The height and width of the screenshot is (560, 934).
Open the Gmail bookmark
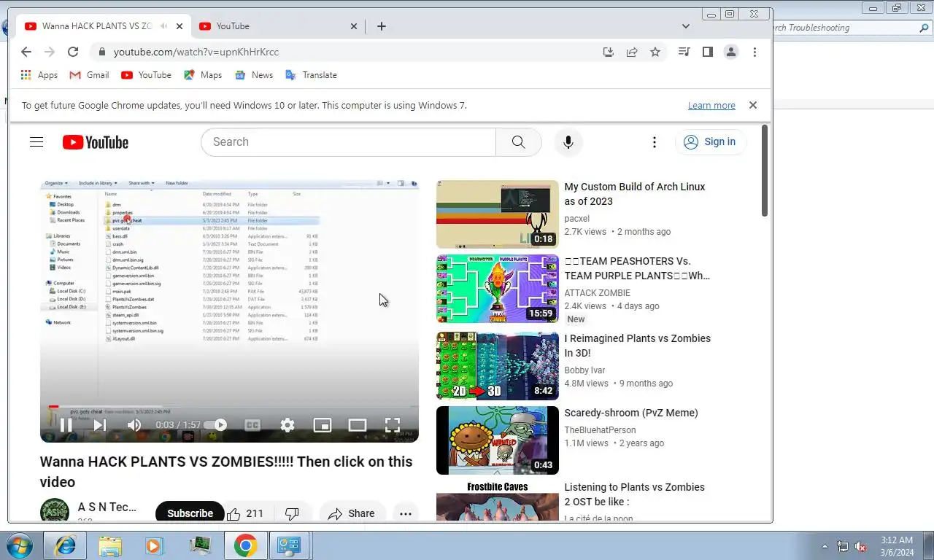coord(89,75)
